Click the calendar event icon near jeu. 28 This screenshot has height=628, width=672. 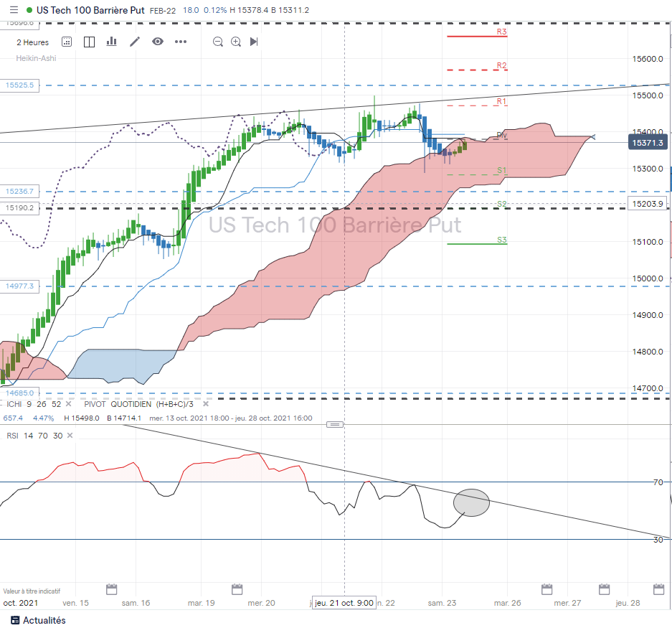click(658, 589)
